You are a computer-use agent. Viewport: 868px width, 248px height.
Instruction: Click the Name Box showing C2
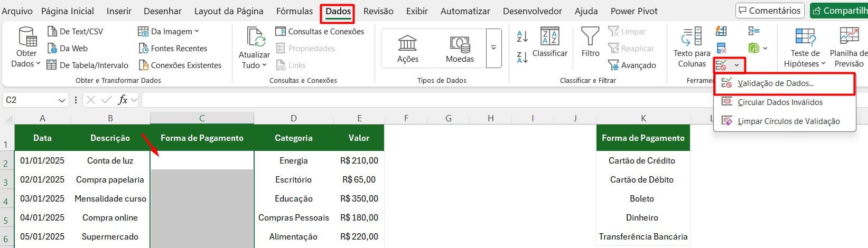click(x=32, y=100)
